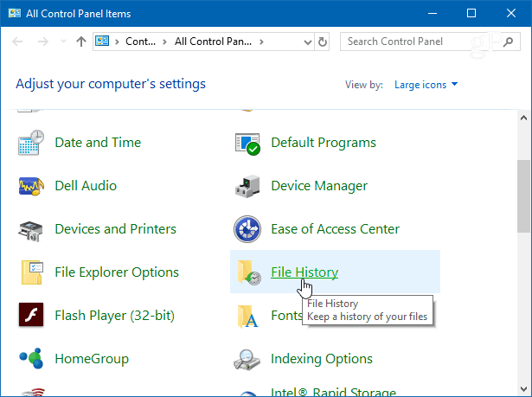Image resolution: width=532 pixels, height=397 pixels.
Task: Open the Date and Time link
Action: coord(98,143)
